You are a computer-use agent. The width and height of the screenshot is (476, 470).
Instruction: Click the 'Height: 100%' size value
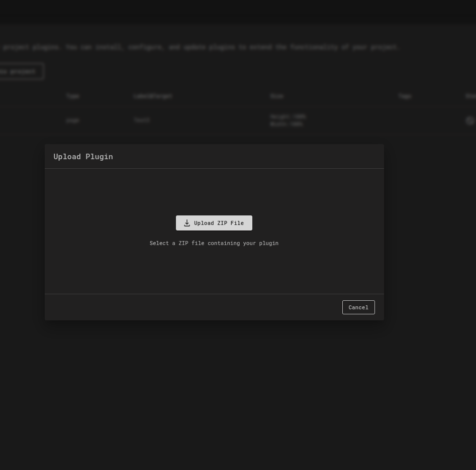pos(288,116)
